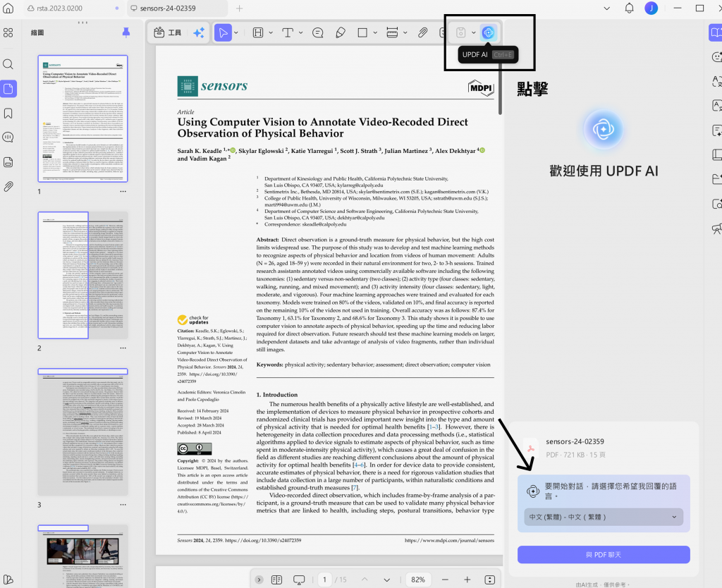This screenshot has height=588, width=722.
Task: Select the comment note tool
Action: (318, 32)
